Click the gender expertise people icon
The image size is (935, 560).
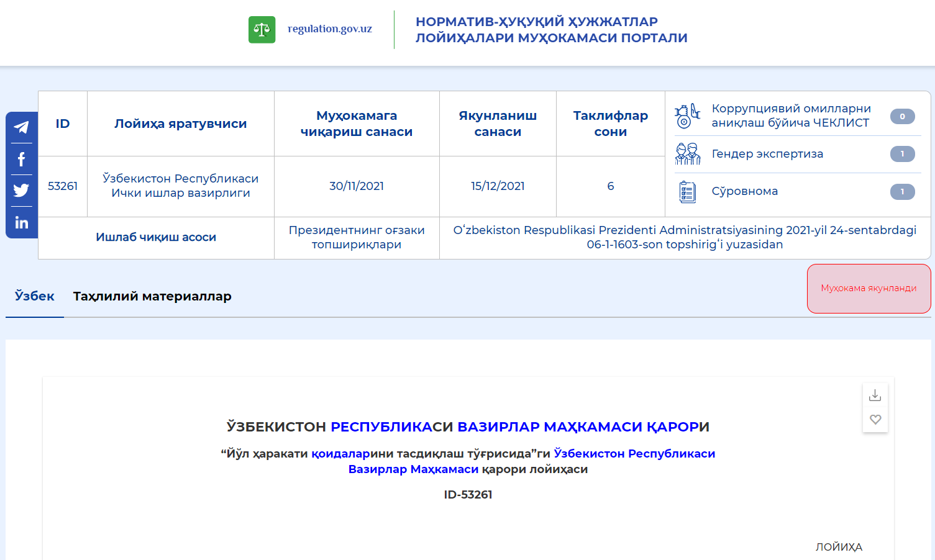click(687, 154)
